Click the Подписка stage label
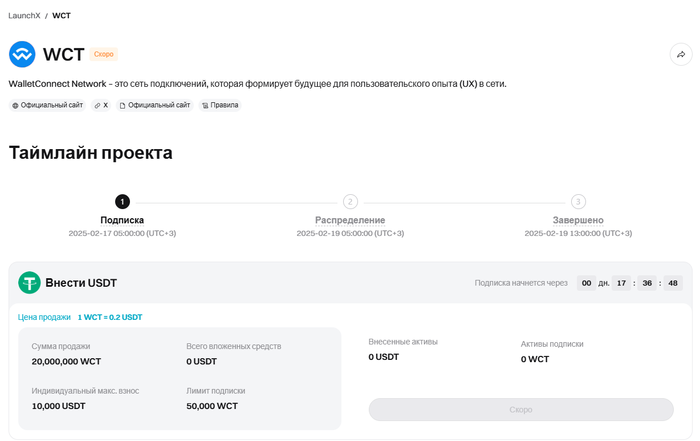This screenshot has height=441, width=700. (x=122, y=220)
